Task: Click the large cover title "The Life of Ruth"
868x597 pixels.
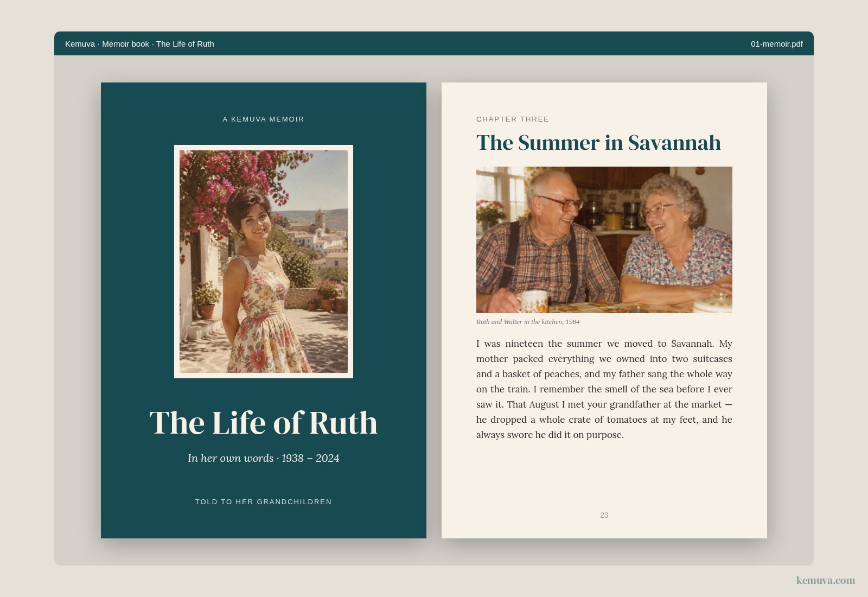Action: (264, 423)
